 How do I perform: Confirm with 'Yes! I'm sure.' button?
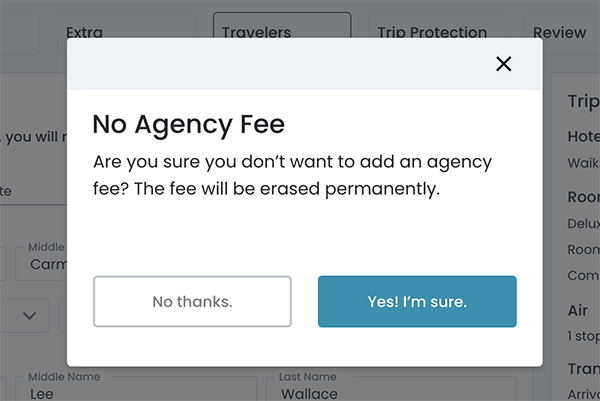coord(417,301)
